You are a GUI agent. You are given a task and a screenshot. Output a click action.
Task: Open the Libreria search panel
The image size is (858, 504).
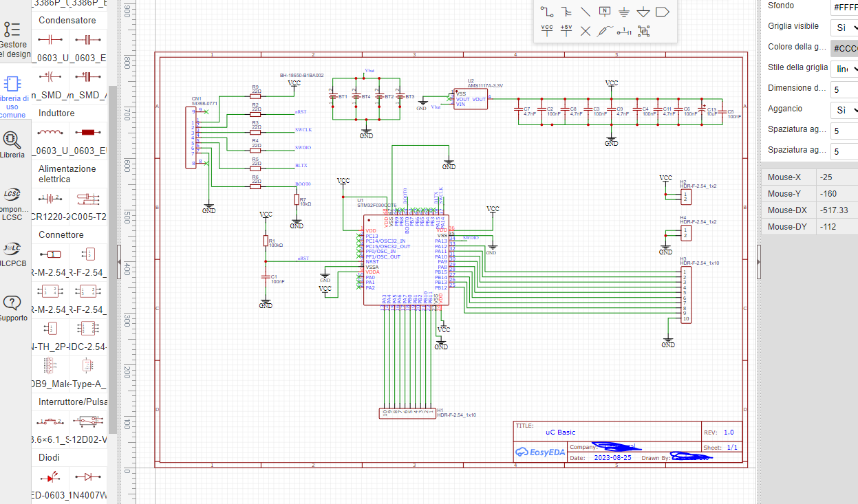point(12,145)
